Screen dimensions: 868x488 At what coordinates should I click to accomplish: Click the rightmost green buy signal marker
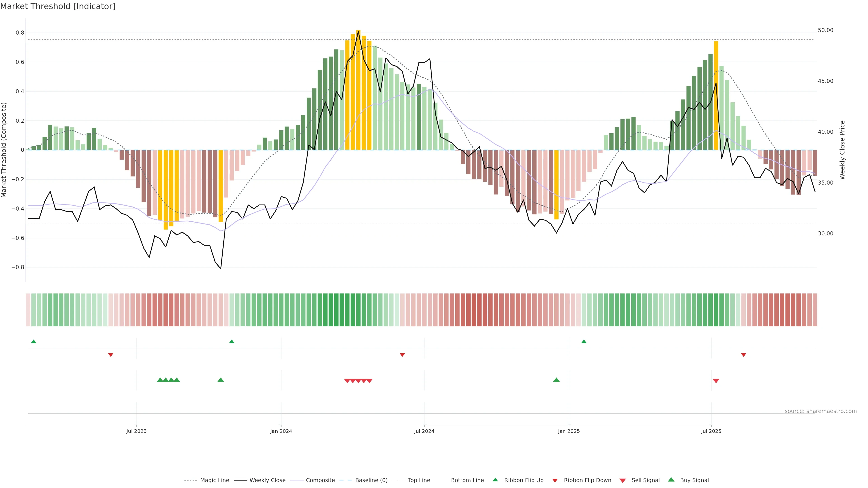[556, 380]
